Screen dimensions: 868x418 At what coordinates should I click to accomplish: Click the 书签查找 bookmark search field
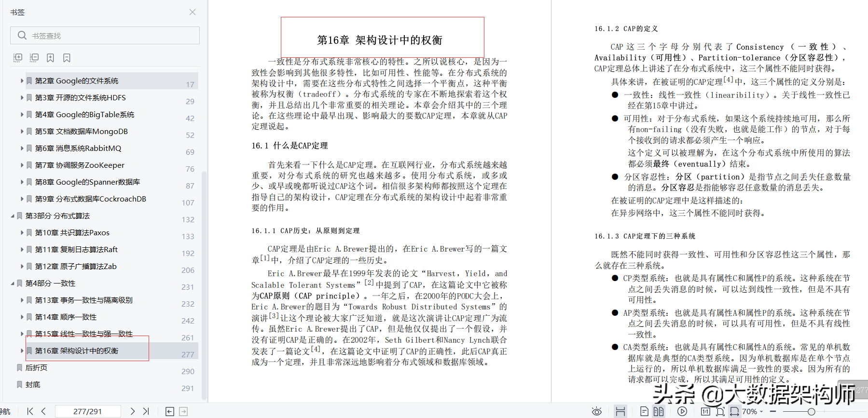point(105,36)
